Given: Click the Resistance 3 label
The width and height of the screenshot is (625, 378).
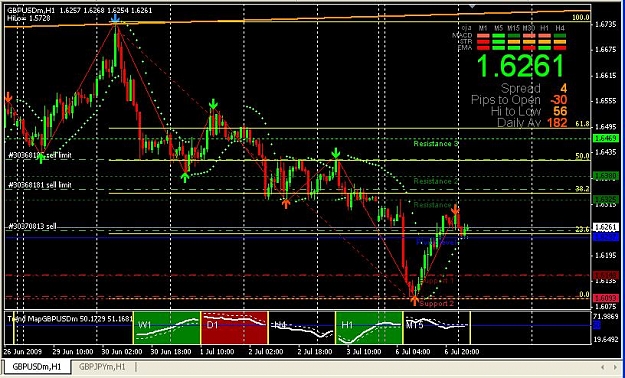Looking at the screenshot, I should click(435, 144).
